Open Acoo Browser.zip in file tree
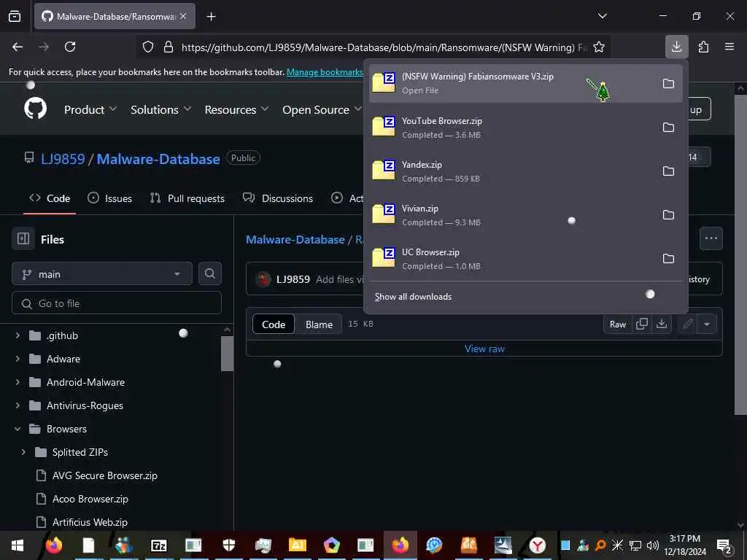This screenshot has height=560, width=747. 90,499
